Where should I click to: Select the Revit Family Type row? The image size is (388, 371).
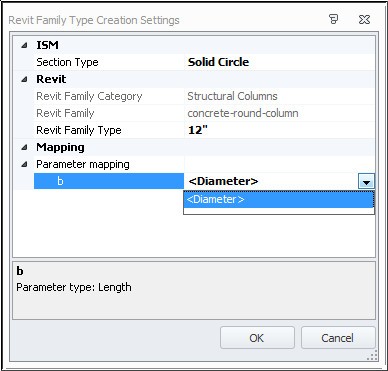tap(204, 130)
